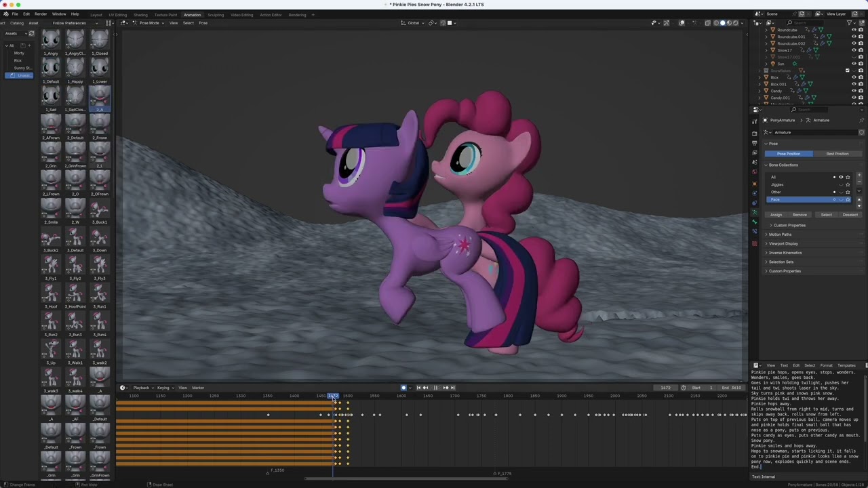Toggle the Snowflakes collection exclude checkbox

(x=847, y=70)
